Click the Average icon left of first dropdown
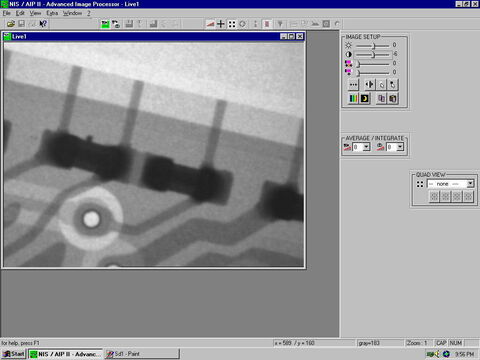This screenshot has width=480, height=360. pyautogui.click(x=347, y=147)
